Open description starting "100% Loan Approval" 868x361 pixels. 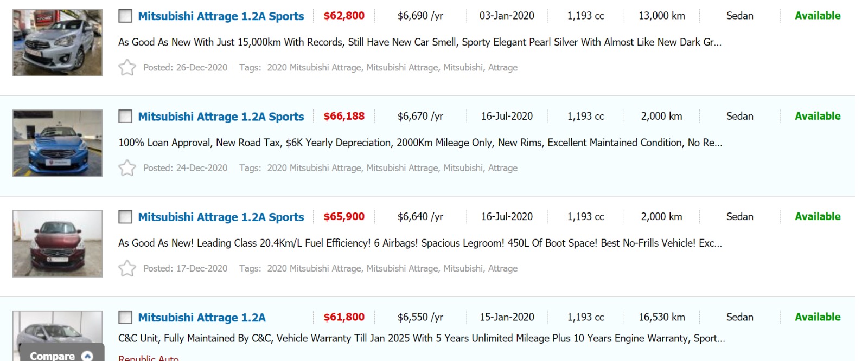[420, 143]
